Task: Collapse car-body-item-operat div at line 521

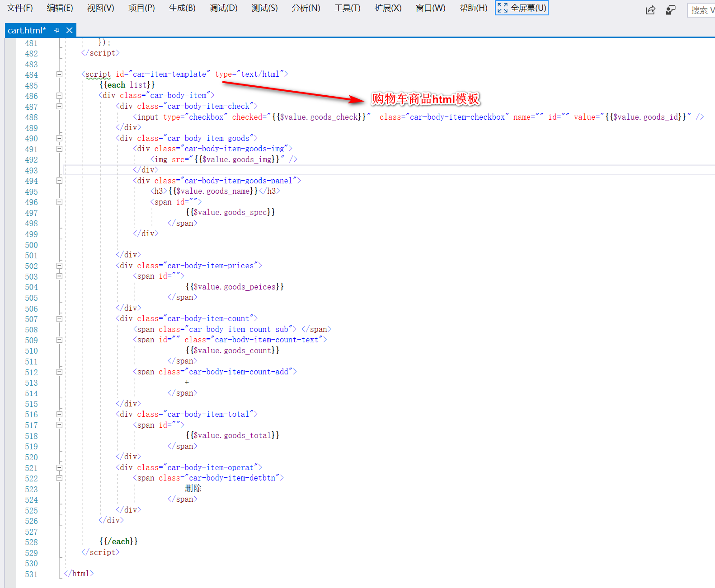Action: pyautogui.click(x=59, y=467)
